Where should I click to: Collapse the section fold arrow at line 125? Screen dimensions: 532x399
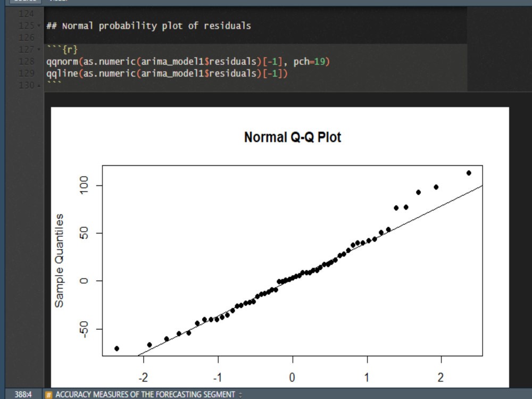click(39, 26)
